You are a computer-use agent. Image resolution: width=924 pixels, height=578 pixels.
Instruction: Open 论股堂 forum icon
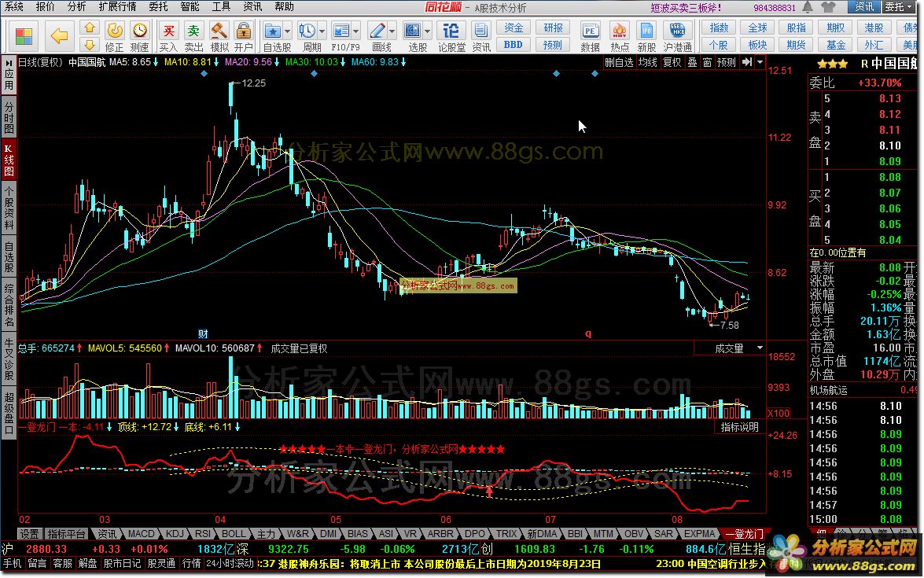451,31
